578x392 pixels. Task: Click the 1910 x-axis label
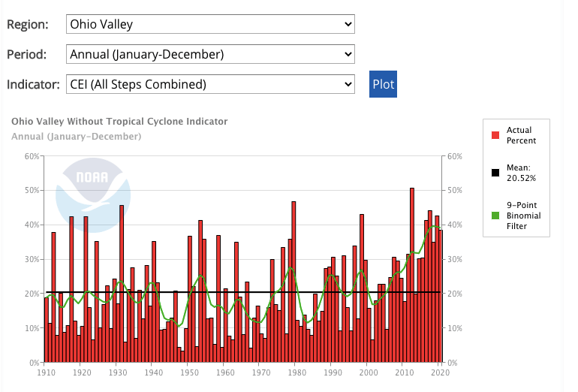pos(46,371)
